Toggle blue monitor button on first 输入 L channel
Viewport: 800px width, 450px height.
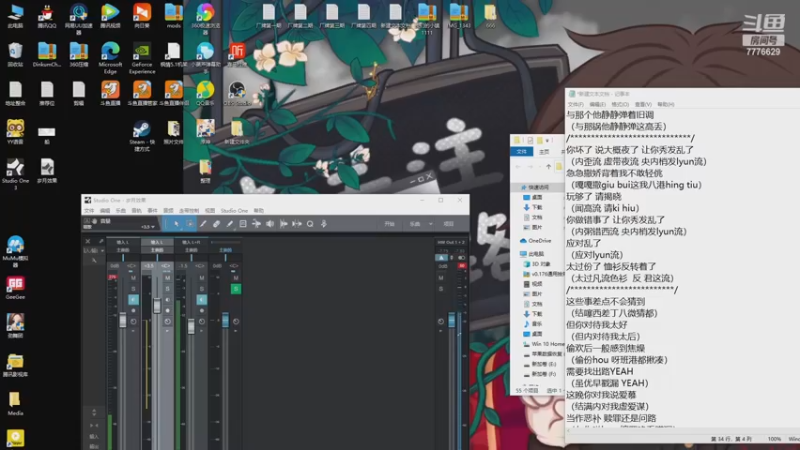[x=133, y=300]
